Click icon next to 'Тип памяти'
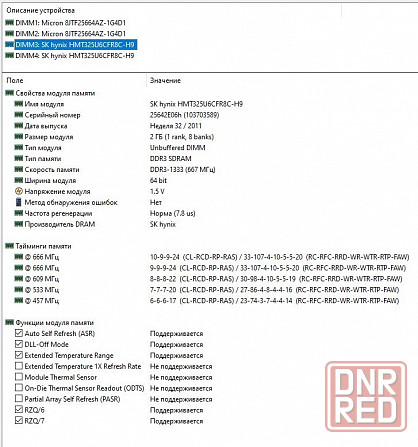Screen dimensions: 418x447 pyautogui.click(x=19, y=158)
